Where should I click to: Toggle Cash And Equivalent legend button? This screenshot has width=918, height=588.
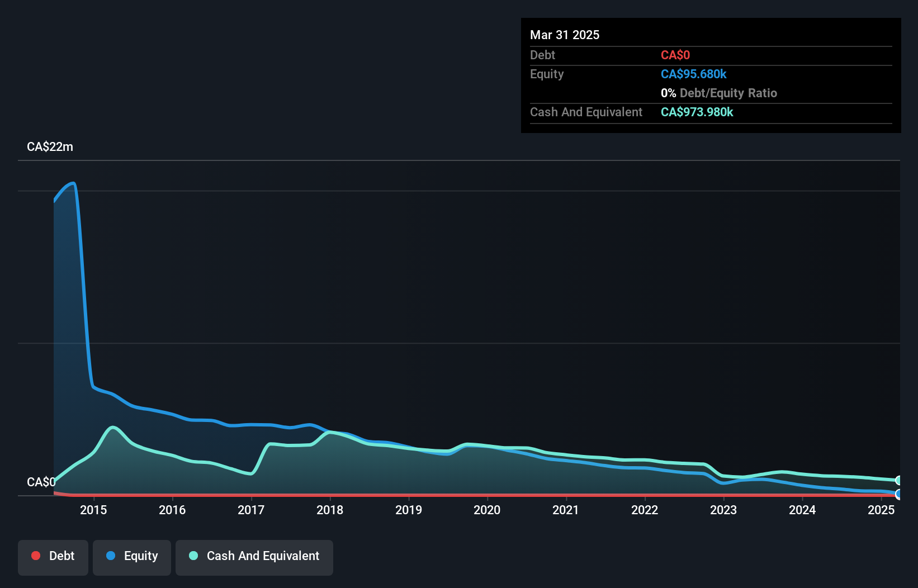coord(254,557)
